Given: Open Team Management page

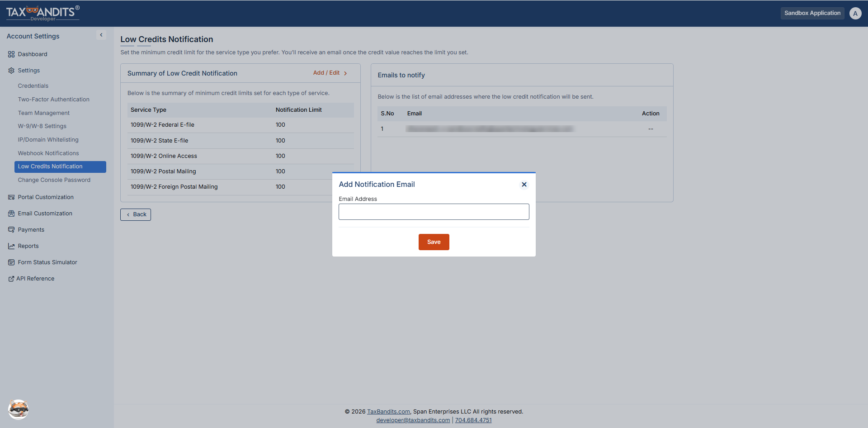Looking at the screenshot, I should coord(43,113).
